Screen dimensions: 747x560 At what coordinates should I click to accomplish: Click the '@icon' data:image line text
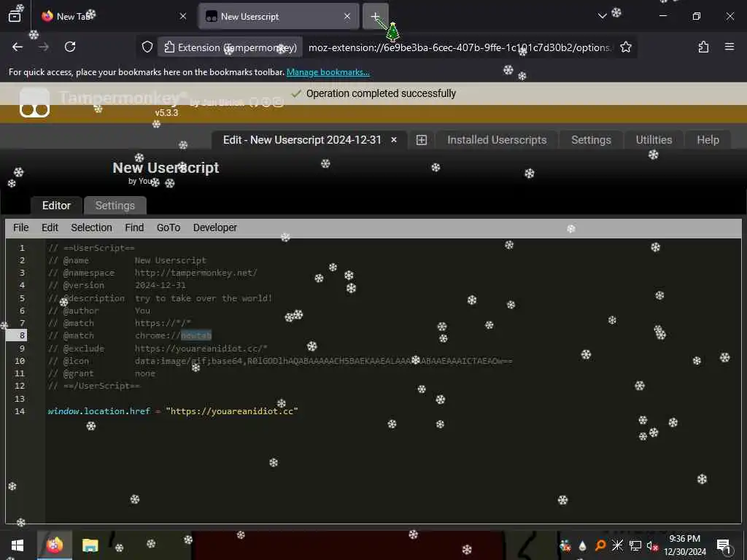[323, 361]
